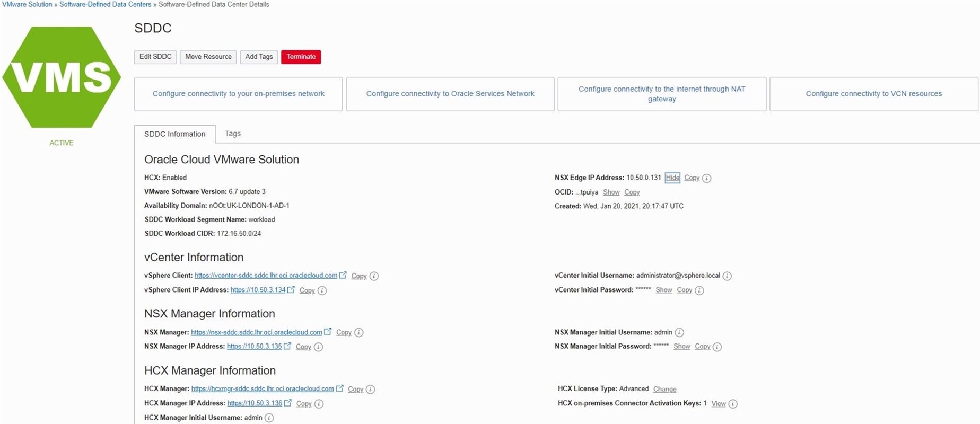The image size is (980, 424).
Task: Select Availability Domain value nOOt:UK-LONDON-1-AD-1
Action: 249,206
